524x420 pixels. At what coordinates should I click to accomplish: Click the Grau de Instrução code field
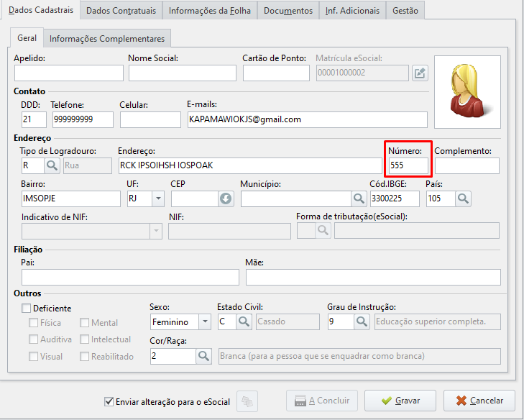tap(341, 321)
